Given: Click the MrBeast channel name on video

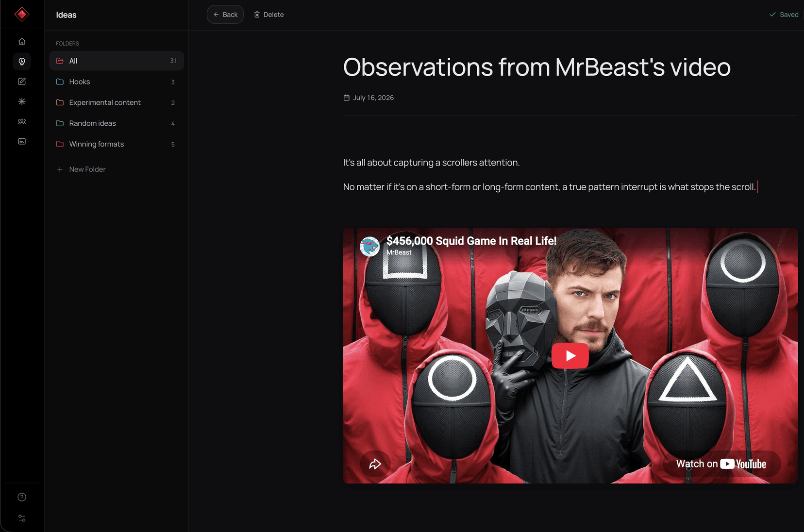Looking at the screenshot, I should point(399,252).
